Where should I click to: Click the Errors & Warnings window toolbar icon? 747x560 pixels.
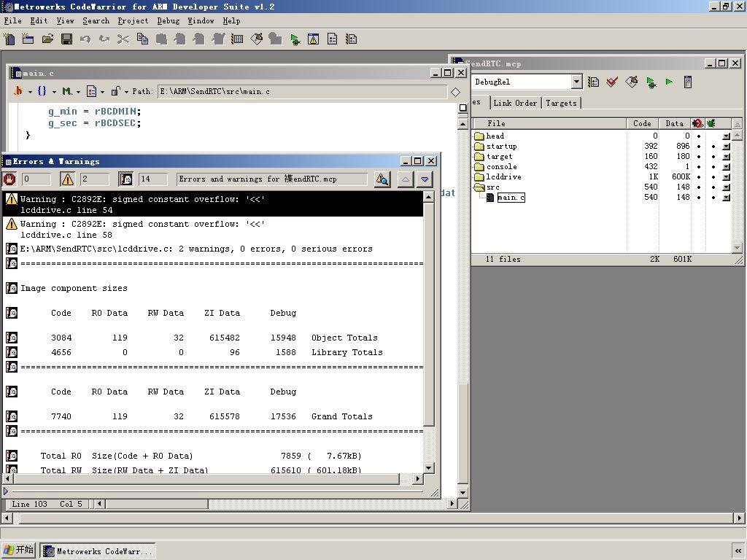314,39
